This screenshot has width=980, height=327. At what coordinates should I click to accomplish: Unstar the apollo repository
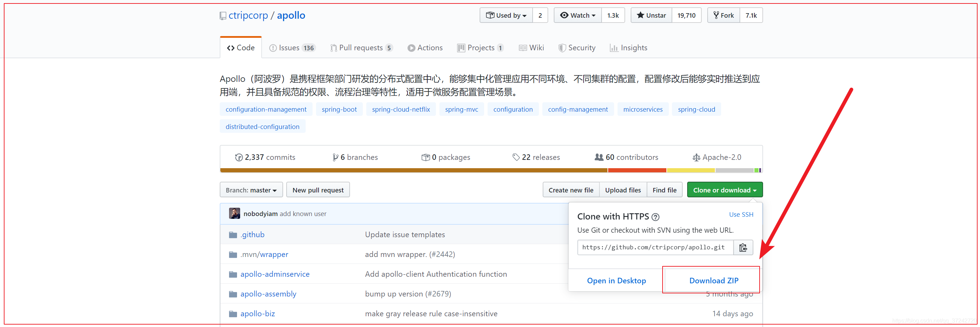point(651,15)
